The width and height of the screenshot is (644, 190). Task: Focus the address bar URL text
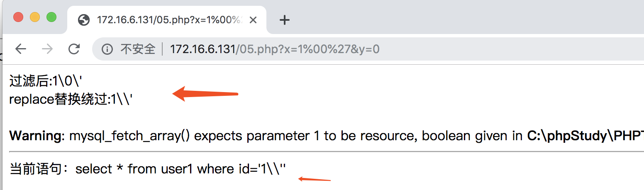click(x=275, y=50)
